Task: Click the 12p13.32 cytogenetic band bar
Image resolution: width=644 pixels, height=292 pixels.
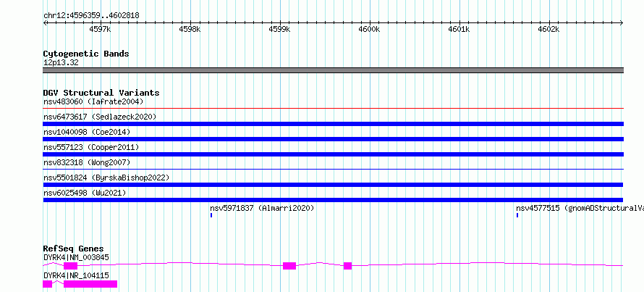Action: [333, 70]
